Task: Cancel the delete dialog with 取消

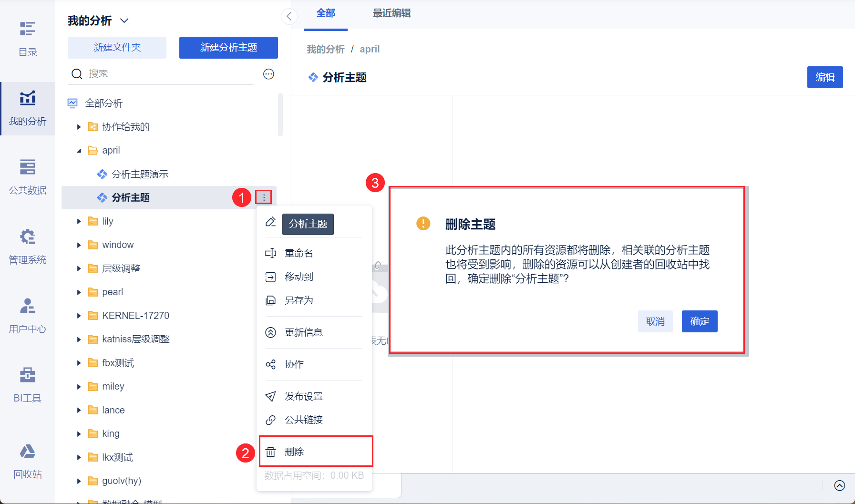Action: point(655,321)
